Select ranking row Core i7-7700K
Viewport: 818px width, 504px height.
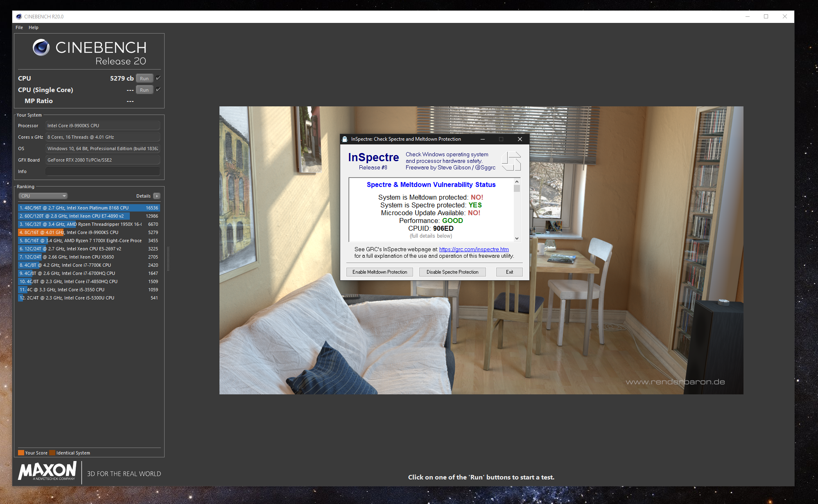coord(89,265)
